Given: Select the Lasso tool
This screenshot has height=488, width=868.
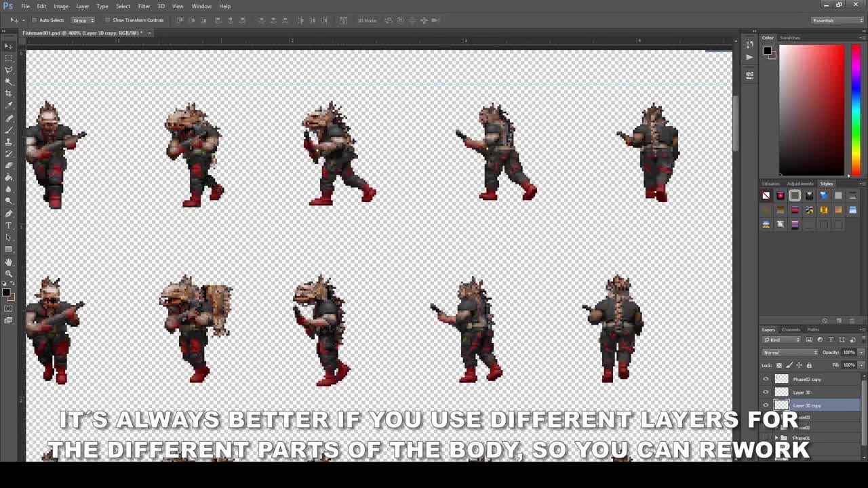Looking at the screenshot, I should pos(9,69).
